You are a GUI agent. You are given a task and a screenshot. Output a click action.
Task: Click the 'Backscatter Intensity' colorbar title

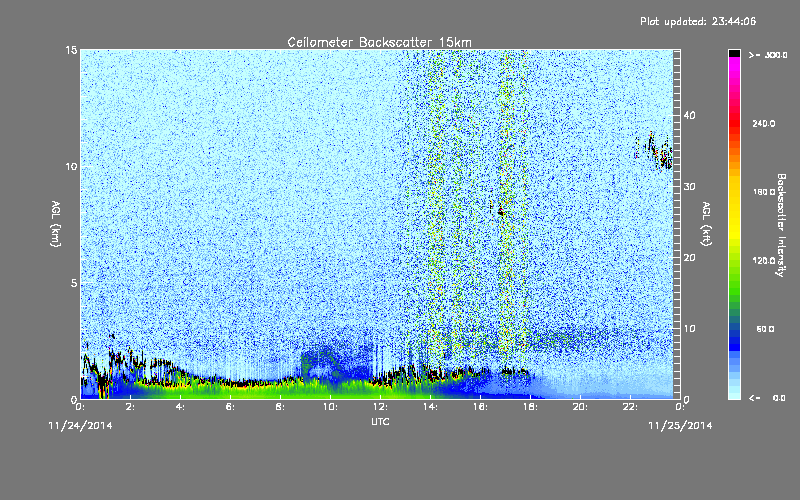pyautogui.click(x=781, y=225)
